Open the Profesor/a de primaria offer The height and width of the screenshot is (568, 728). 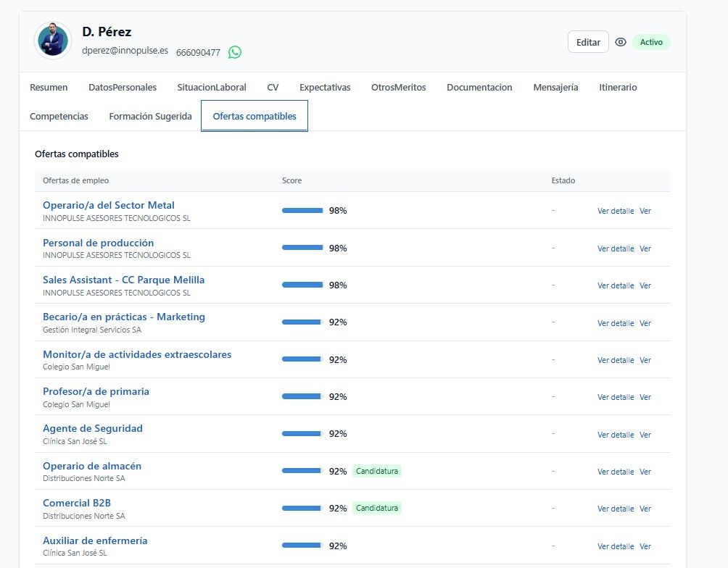[96, 392]
